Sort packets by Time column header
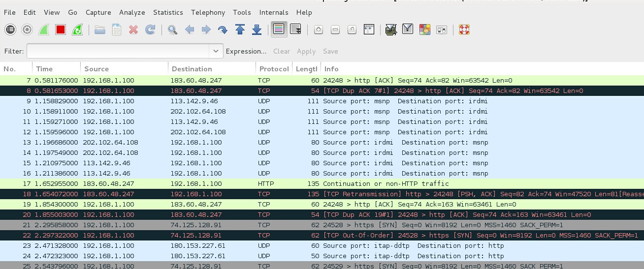This screenshot has width=644, height=269. pyautogui.click(x=57, y=69)
